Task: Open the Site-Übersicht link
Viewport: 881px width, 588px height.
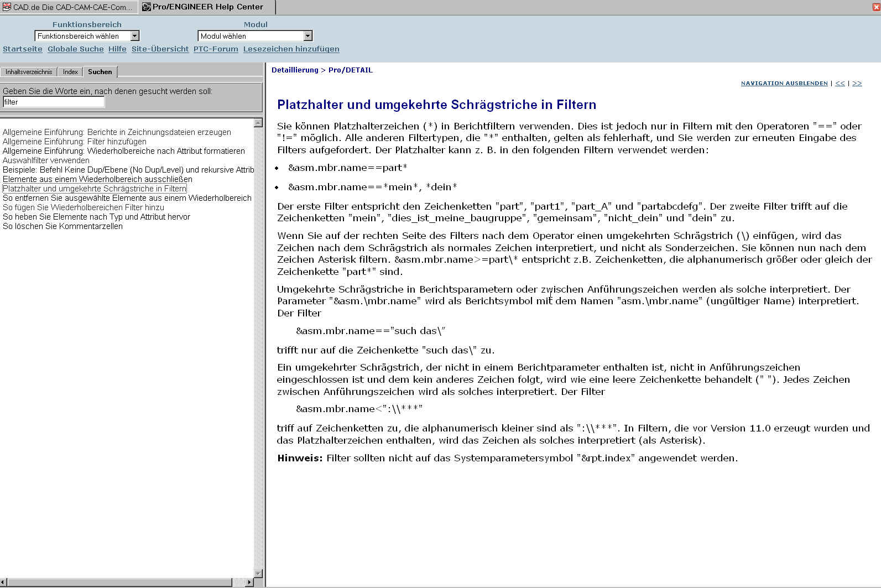Action: pyautogui.click(x=160, y=49)
